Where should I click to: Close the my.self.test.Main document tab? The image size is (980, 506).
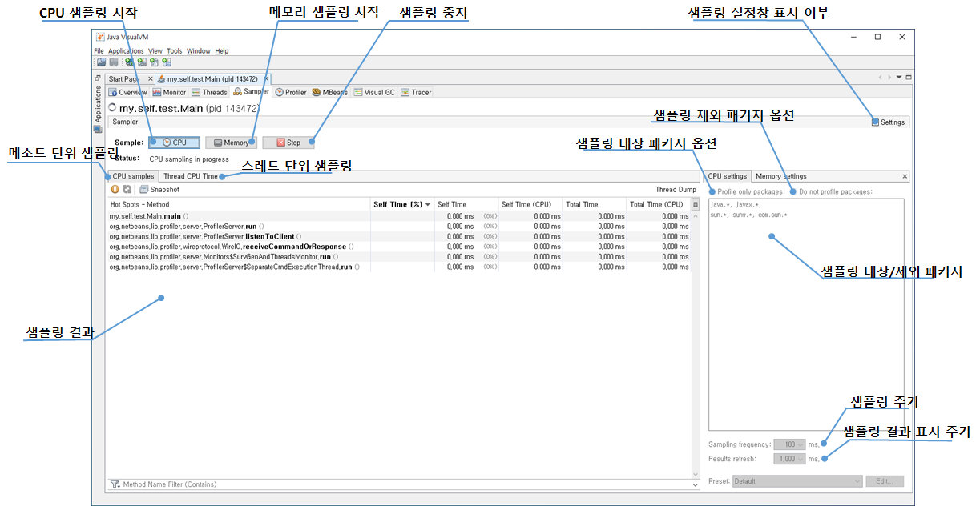coord(267,79)
